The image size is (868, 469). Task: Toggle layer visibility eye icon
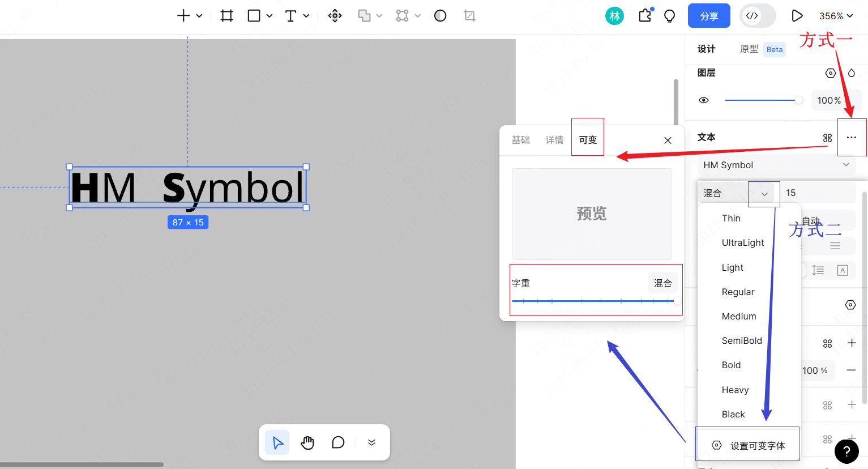[704, 100]
